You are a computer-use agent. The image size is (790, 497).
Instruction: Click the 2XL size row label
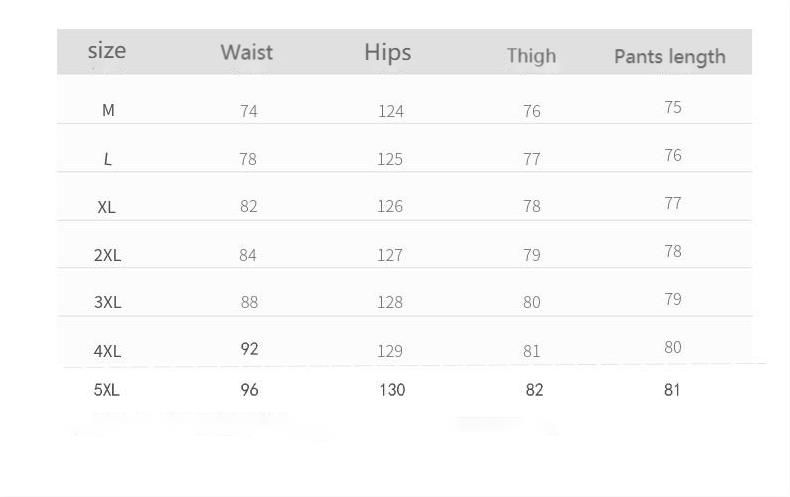point(107,255)
